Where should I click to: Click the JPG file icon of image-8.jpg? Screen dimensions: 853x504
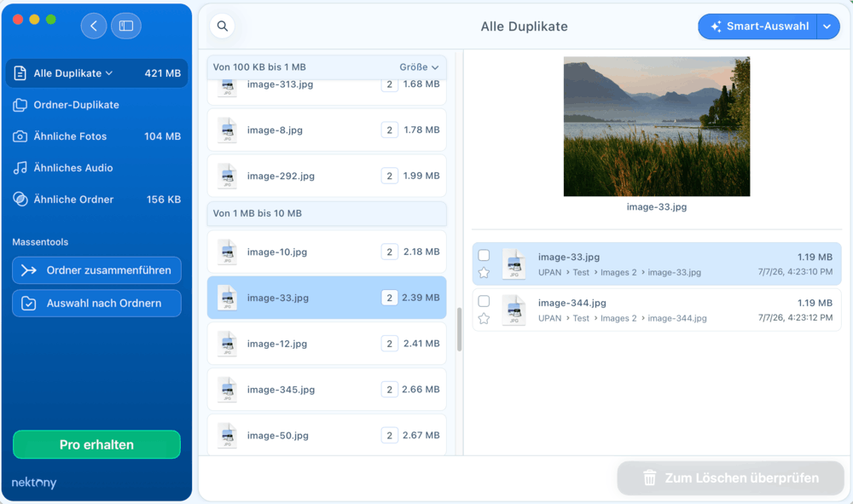tap(228, 130)
